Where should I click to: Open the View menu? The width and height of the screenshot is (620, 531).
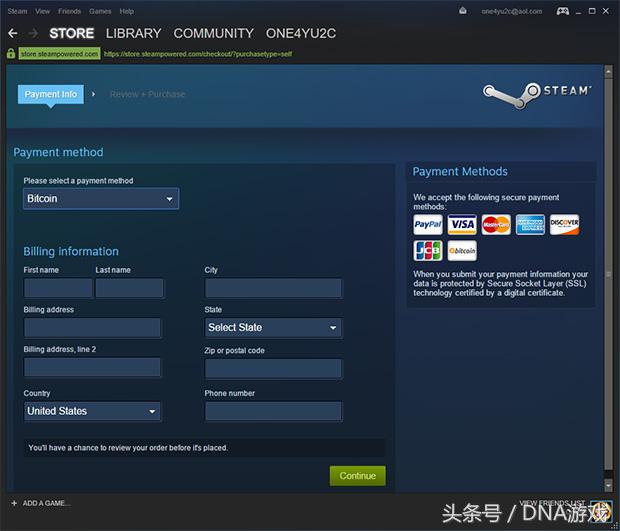tap(42, 11)
